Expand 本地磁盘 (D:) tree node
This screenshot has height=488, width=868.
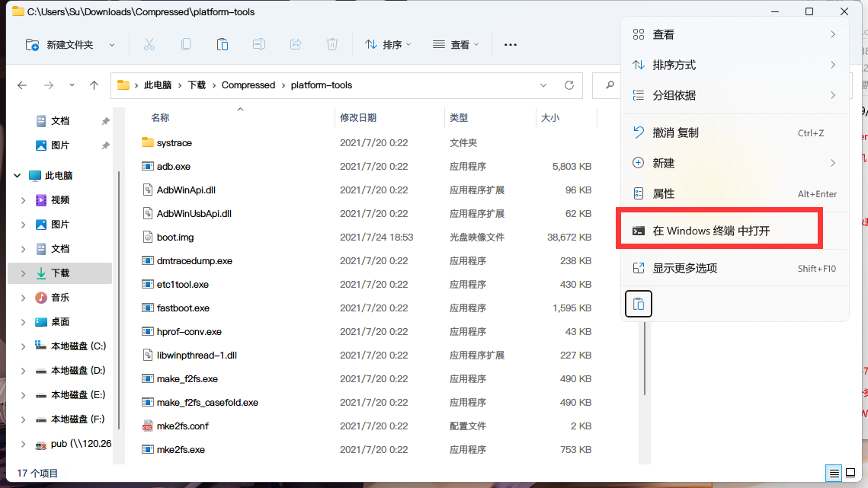coord(24,371)
